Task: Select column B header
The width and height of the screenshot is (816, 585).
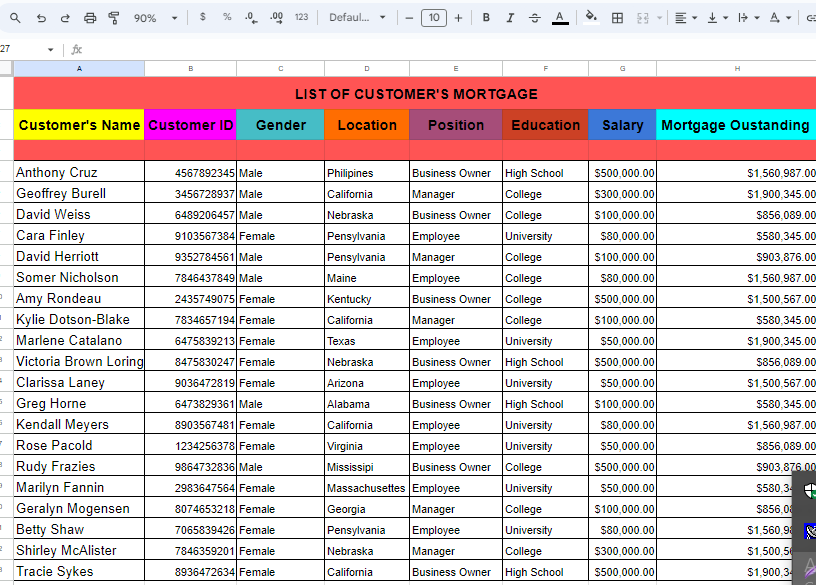Action: click(190, 68)
